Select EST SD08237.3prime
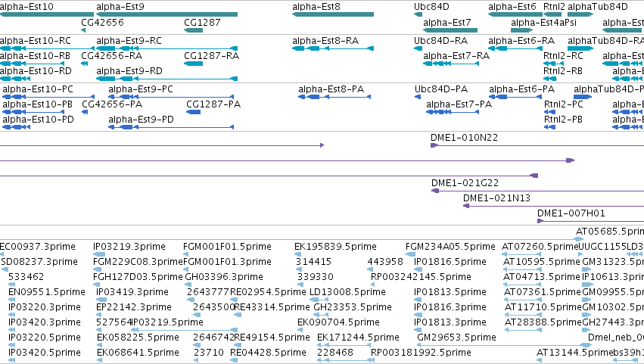 [39, 262]
